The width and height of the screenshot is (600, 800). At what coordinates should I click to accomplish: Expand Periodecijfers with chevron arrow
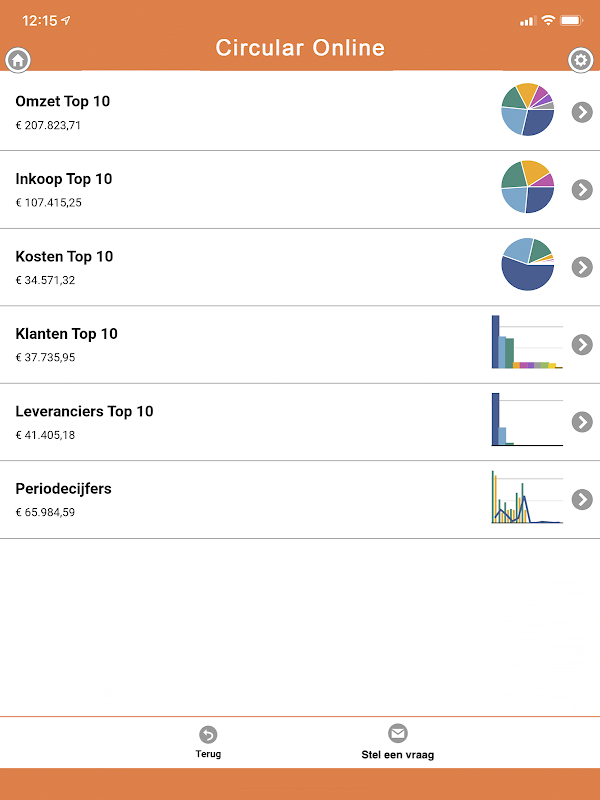(x=582, y=499)
